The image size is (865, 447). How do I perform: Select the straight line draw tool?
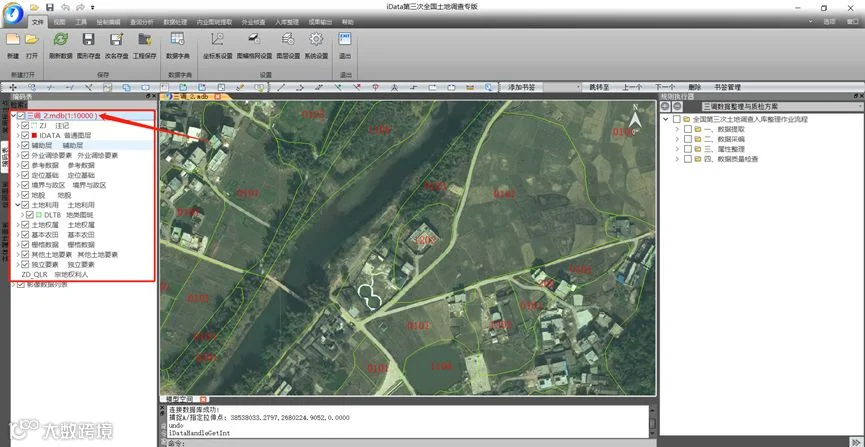[x=281, y=87]
